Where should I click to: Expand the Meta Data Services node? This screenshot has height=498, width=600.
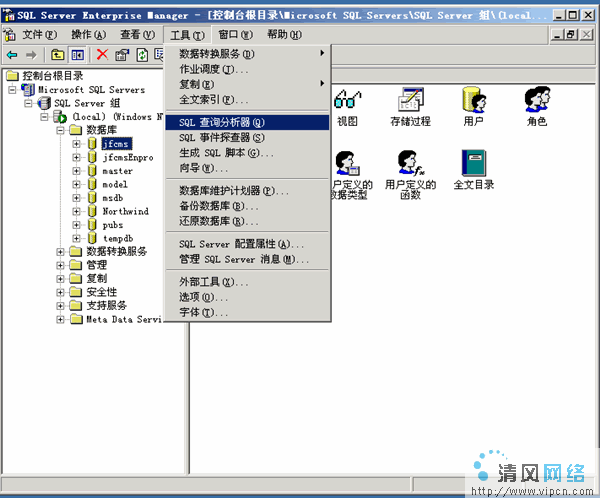pyautogui.click(x=60, y=319)
